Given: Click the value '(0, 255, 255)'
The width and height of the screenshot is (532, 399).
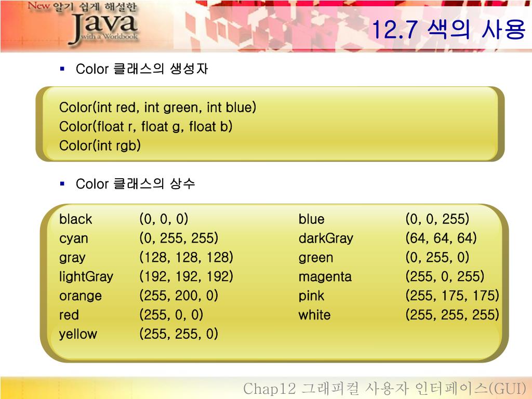Looking at the screenshot, I should click(179, 238).
